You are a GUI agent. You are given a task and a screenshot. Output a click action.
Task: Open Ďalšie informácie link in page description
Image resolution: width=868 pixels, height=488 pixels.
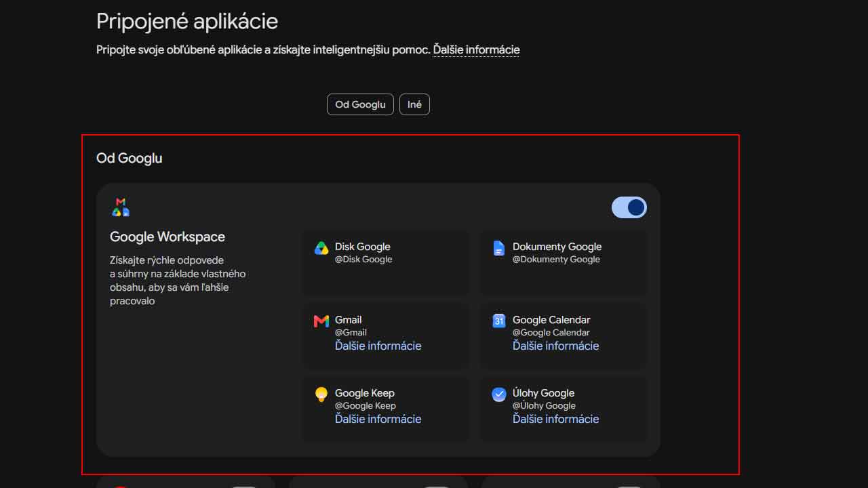[x=476, y=49]
